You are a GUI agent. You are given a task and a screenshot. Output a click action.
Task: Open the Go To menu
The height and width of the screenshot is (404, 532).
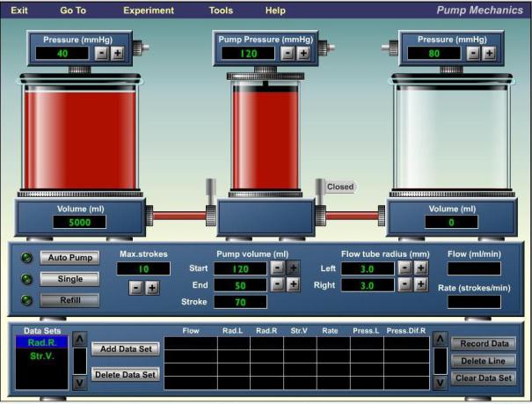tap(73, 11)
